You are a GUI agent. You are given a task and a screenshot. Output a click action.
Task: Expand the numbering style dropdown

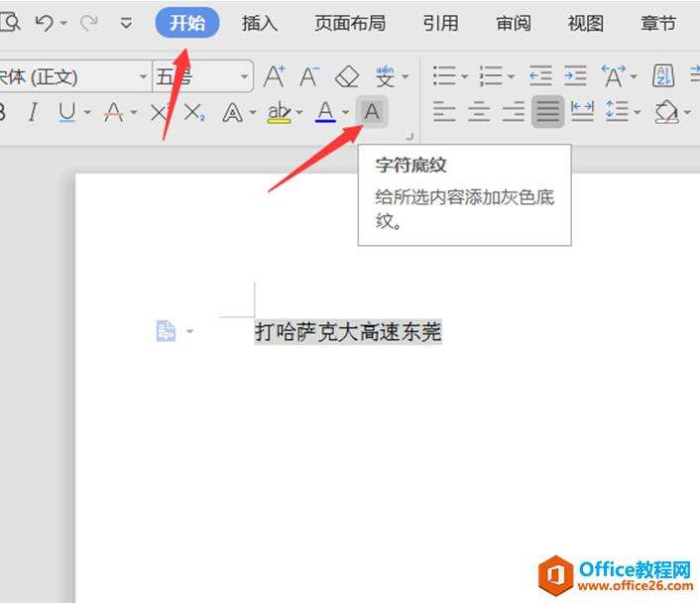(511, 76)
